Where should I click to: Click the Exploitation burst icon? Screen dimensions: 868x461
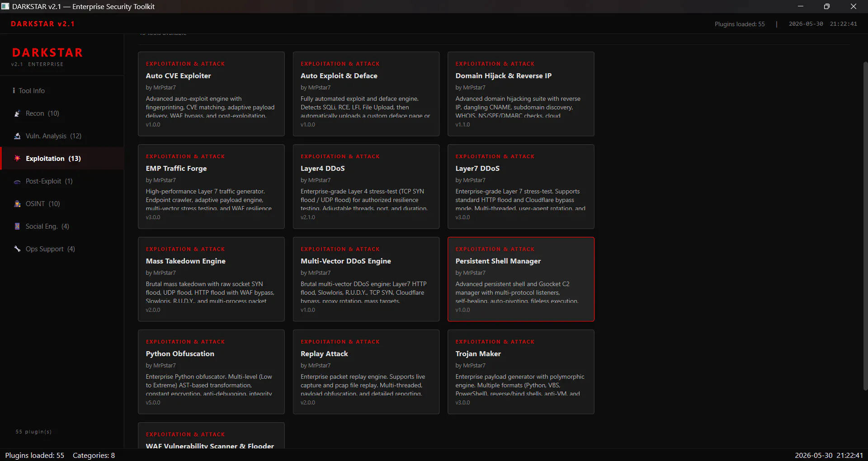coord(17,159)
